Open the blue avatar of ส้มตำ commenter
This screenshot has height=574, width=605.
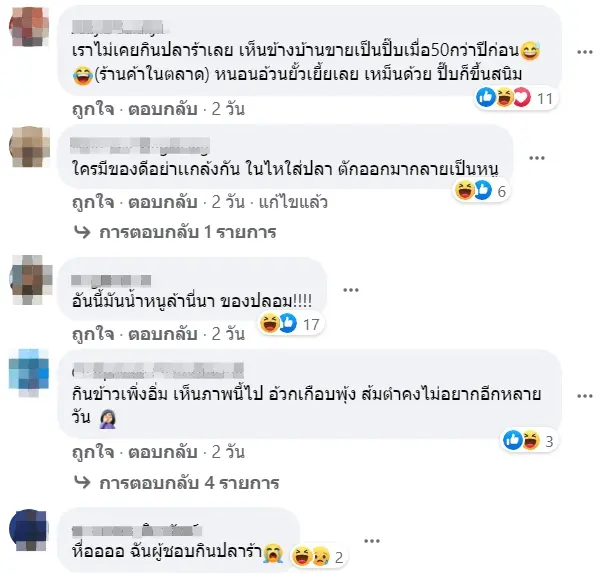coord(29,373)
